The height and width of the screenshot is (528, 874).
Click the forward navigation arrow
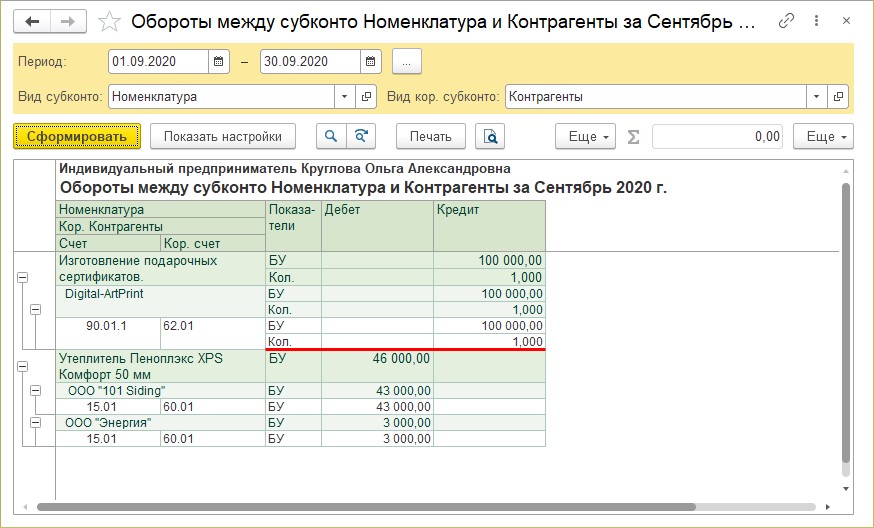pos(68,21)
